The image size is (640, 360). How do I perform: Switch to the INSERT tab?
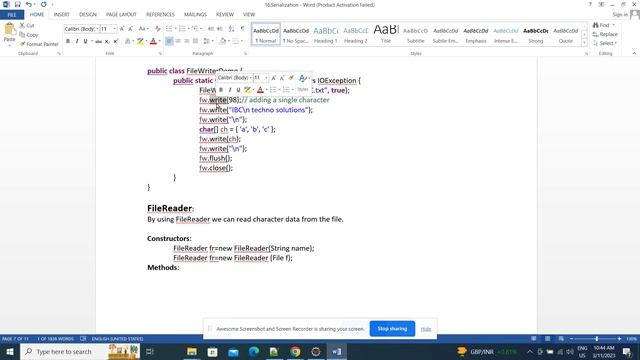click(x=62, y=15)
